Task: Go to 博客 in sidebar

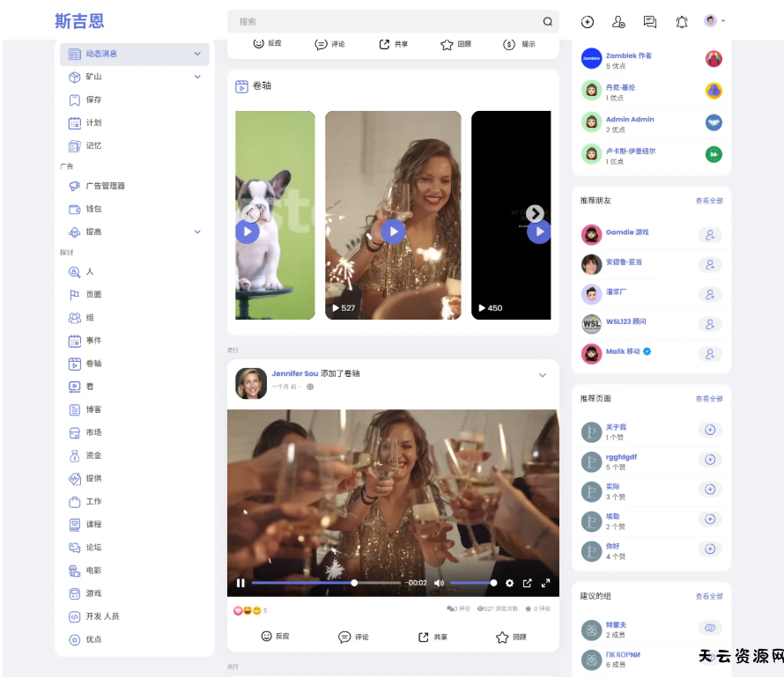Action: click(93, 409)
